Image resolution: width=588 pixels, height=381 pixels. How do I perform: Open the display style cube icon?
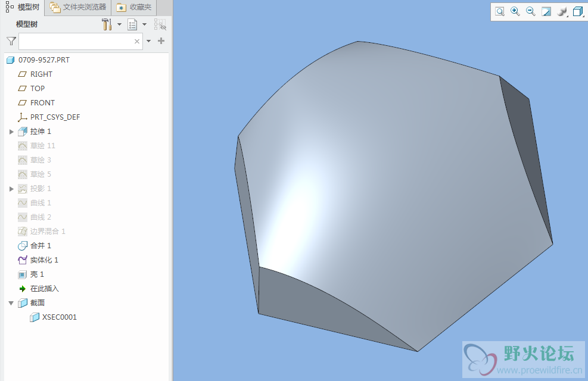[x=578, y=12]
